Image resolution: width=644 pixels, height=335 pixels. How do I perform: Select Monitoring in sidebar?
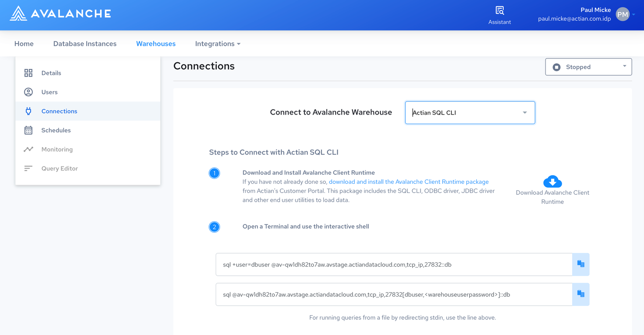click(x=88, y=149)
